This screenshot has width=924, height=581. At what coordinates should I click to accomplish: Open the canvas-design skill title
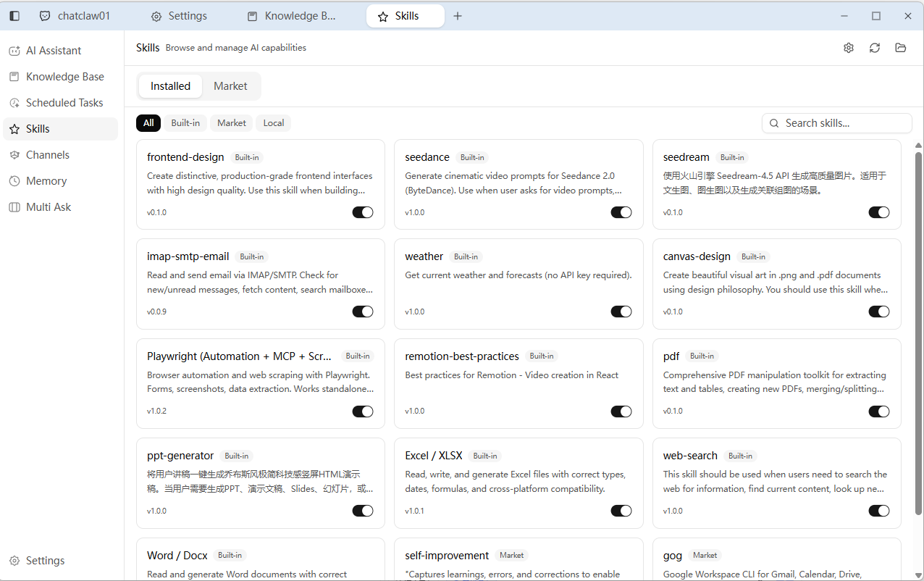tap(697, 256)
